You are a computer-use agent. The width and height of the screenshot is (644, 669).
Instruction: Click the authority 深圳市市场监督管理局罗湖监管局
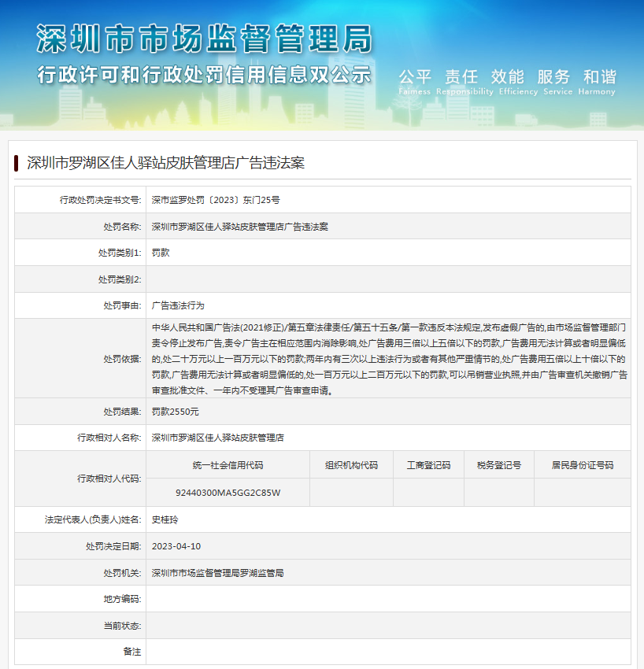point(217,573)
